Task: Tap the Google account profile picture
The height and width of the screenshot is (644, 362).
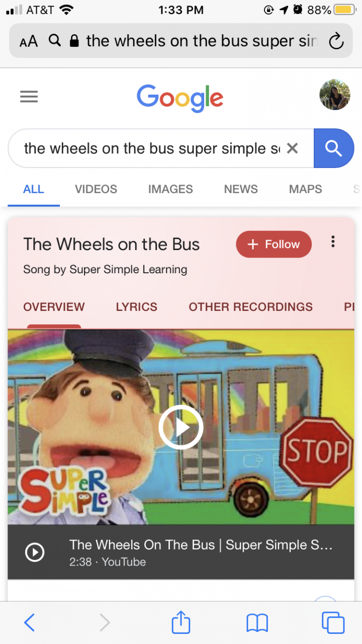Action: click(334, 95)
